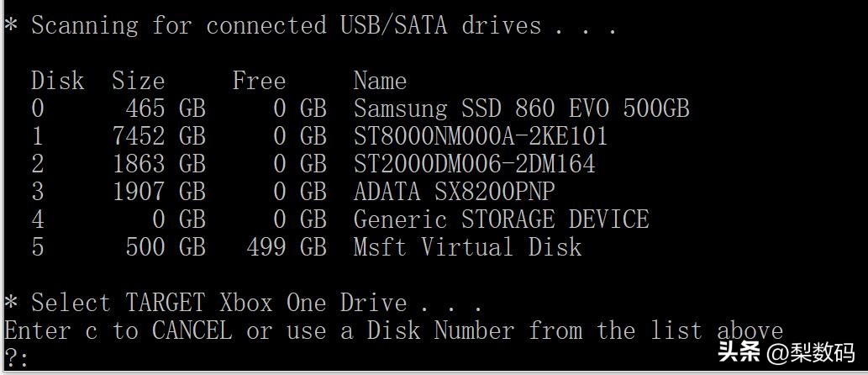Select the ST8000NM000A-2KE101 drive name

[480, 136]
